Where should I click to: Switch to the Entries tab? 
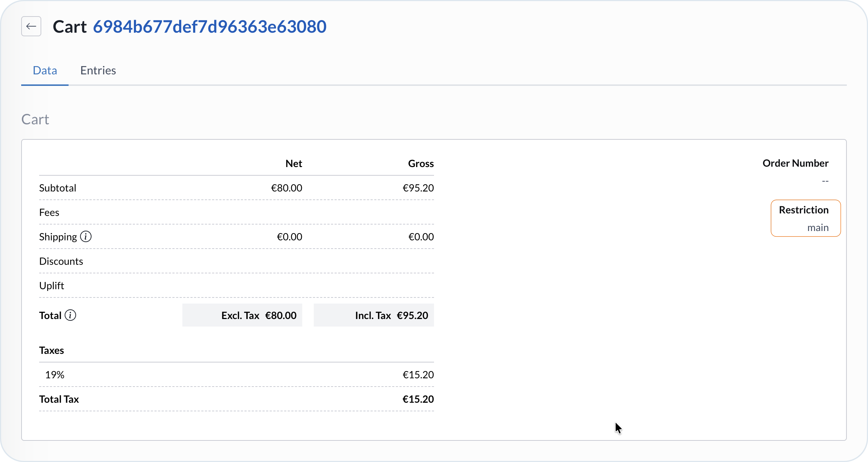[x=98, y=70]
